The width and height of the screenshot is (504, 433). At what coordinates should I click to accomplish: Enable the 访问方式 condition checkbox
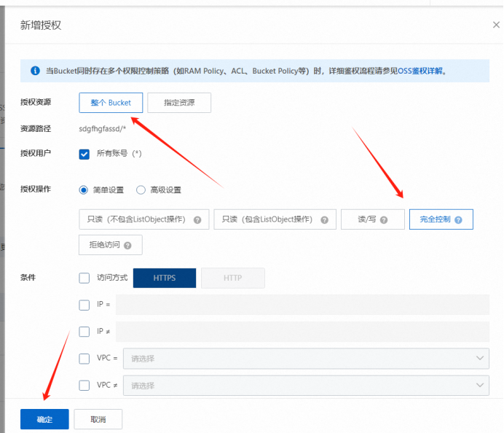point(84,278)
